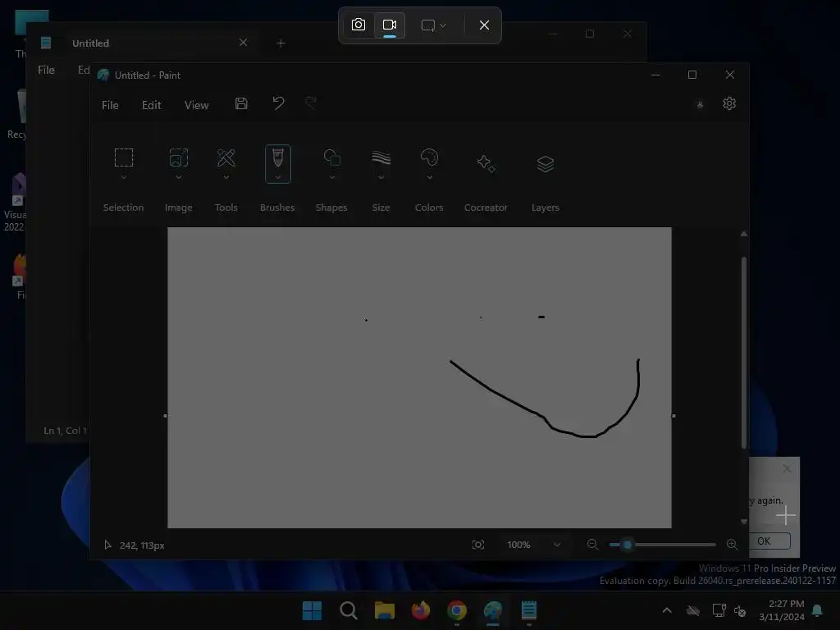Click the zoom out magnifier icon

592,545
